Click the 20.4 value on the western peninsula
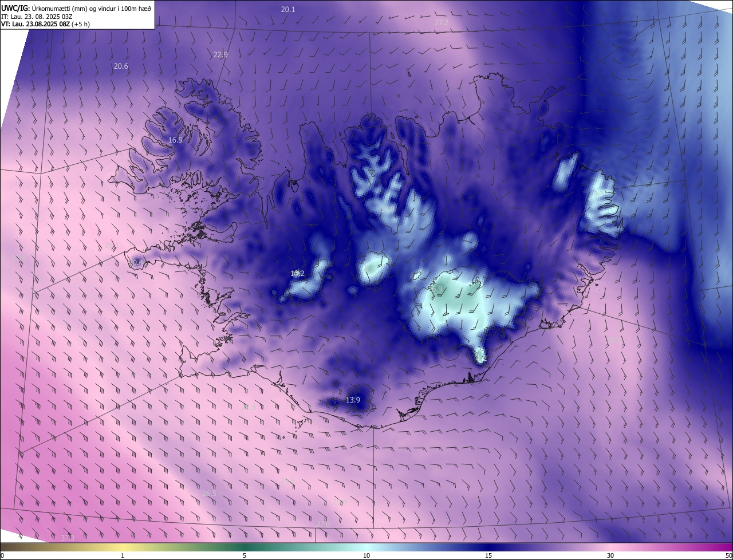733x560 pixels. 136,263
